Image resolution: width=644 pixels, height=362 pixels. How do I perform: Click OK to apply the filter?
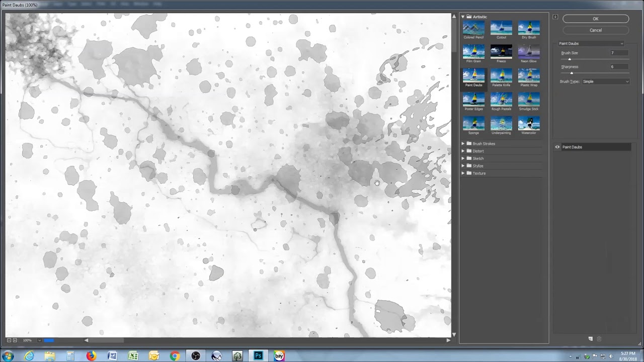[596, 19]
